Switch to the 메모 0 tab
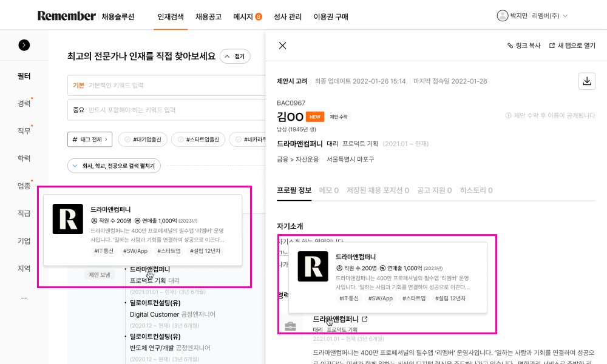Screen dimensions: 607x364 328,190
